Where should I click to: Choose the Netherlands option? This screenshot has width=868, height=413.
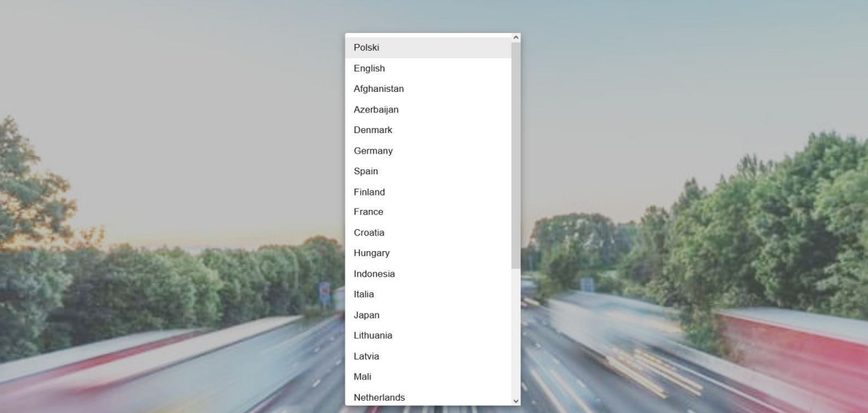(x=428, y=397)
